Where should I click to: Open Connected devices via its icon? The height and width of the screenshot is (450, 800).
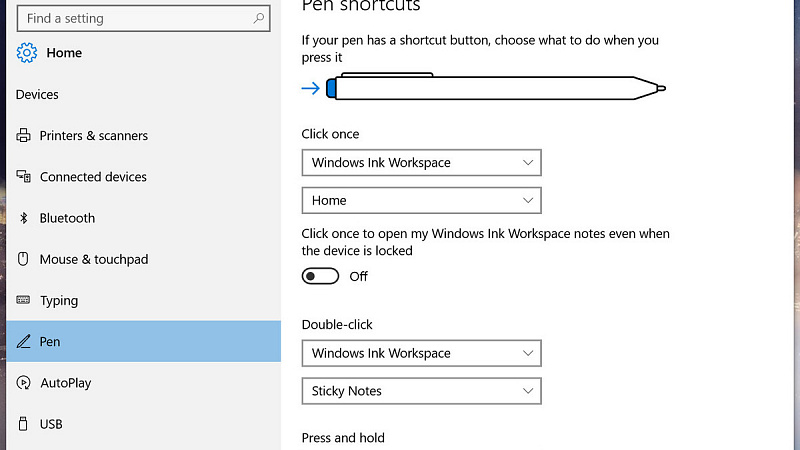click(23, 177)
